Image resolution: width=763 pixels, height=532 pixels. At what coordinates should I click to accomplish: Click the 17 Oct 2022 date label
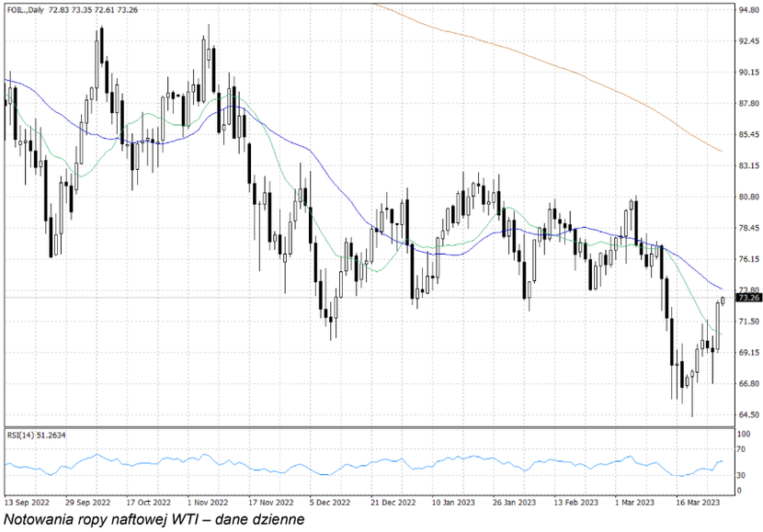click(148, 503)
